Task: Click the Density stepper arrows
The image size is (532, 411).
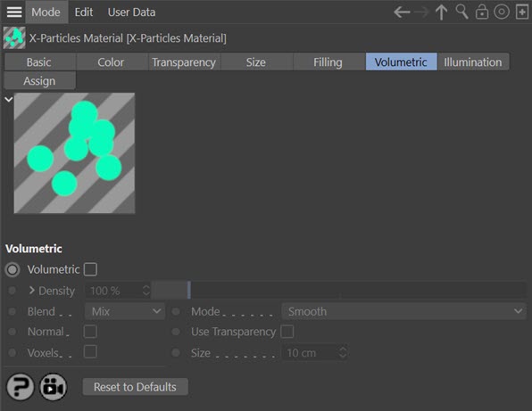Action: (146, 291)
